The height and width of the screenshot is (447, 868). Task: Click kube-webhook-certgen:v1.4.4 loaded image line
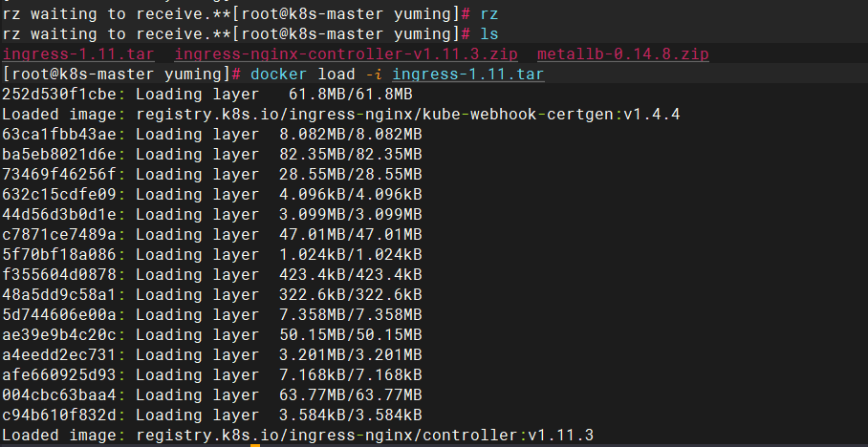point(341,115)
